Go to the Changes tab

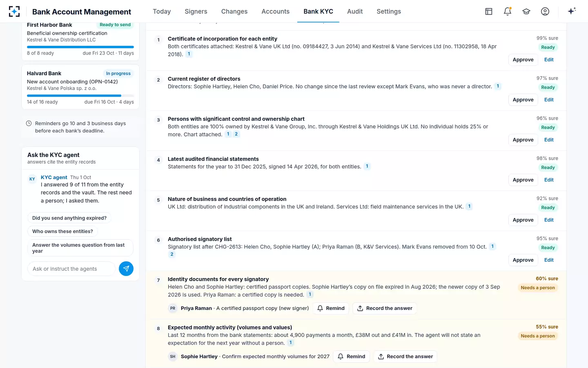tap(234, 11)
